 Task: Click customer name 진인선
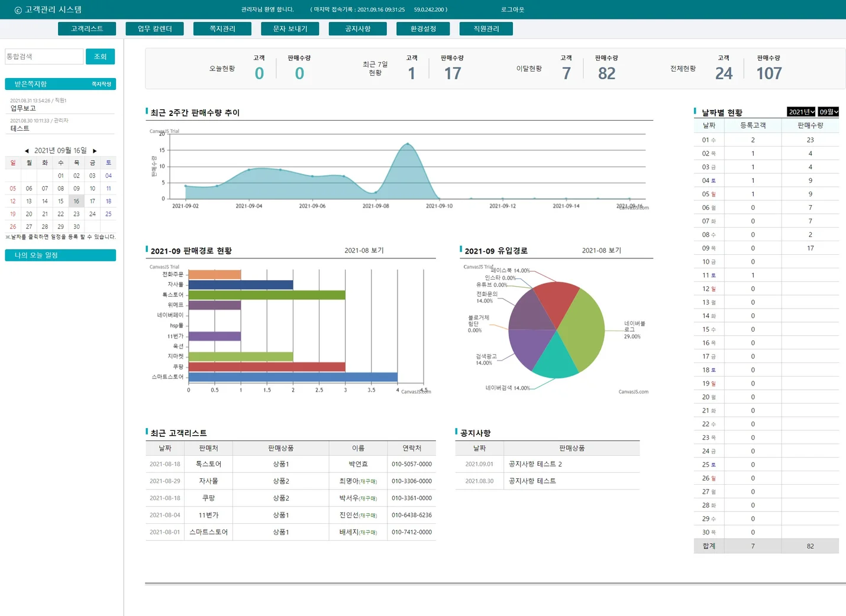tap(349, 516)
